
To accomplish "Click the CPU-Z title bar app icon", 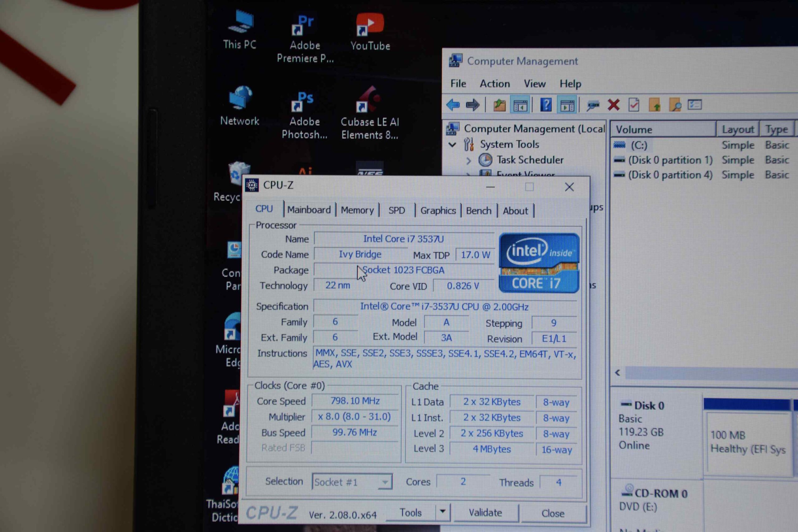I will pos(252,185).
